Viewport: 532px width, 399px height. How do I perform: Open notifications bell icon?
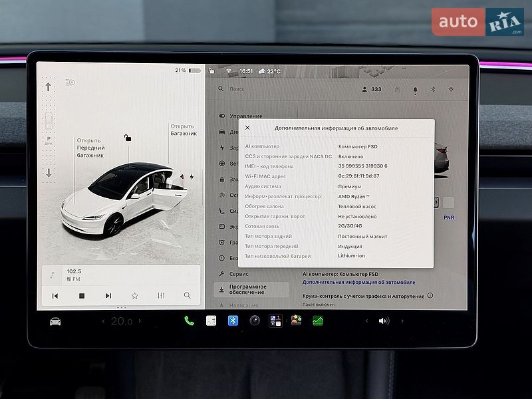click(415, 90)
